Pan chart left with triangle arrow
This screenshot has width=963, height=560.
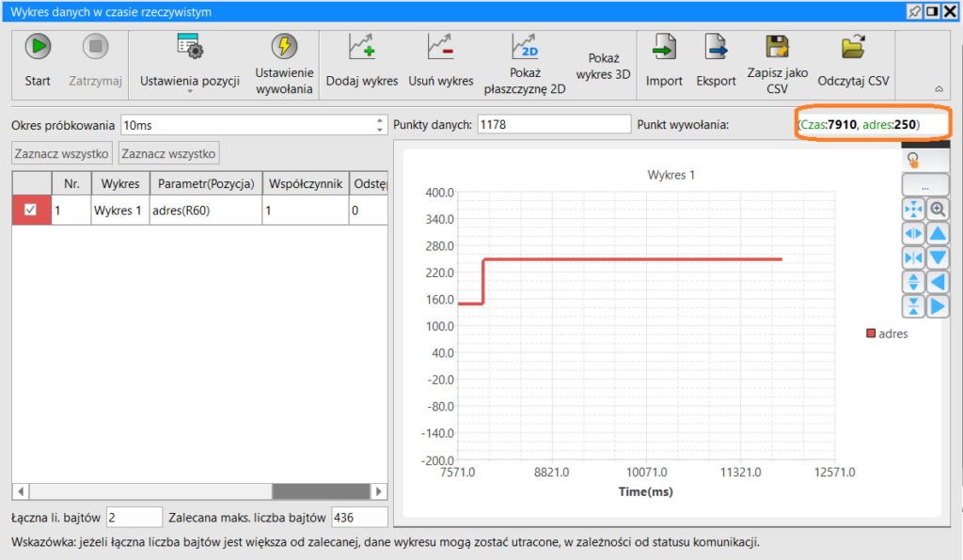click(x=938, y=282)
